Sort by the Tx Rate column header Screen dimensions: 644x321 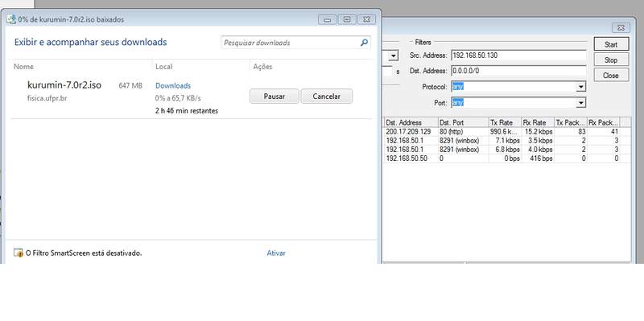[x=505, y=122]
